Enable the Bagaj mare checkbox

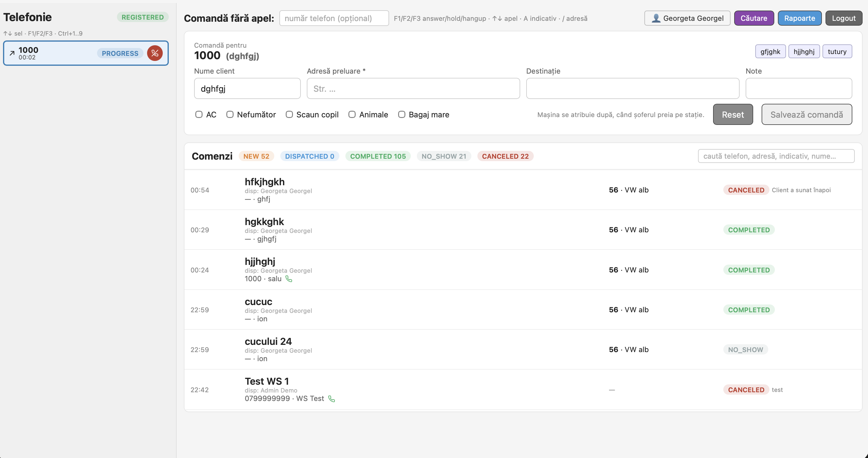click(x=402, y=114)
